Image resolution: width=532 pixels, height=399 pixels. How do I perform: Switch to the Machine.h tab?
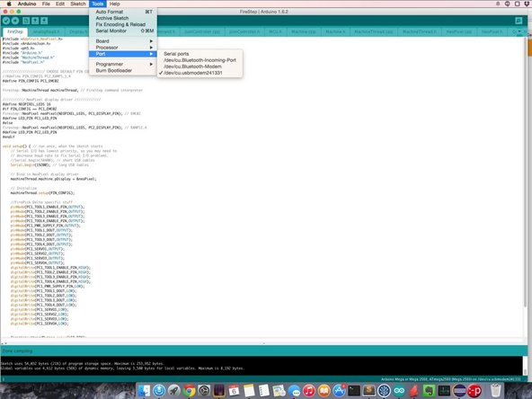tap(335, 31)
